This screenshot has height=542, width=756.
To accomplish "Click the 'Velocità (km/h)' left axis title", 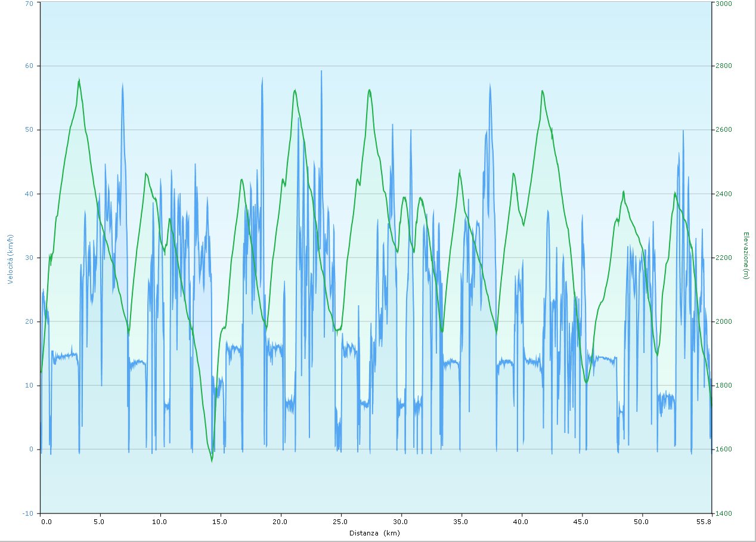I will 10,258.
